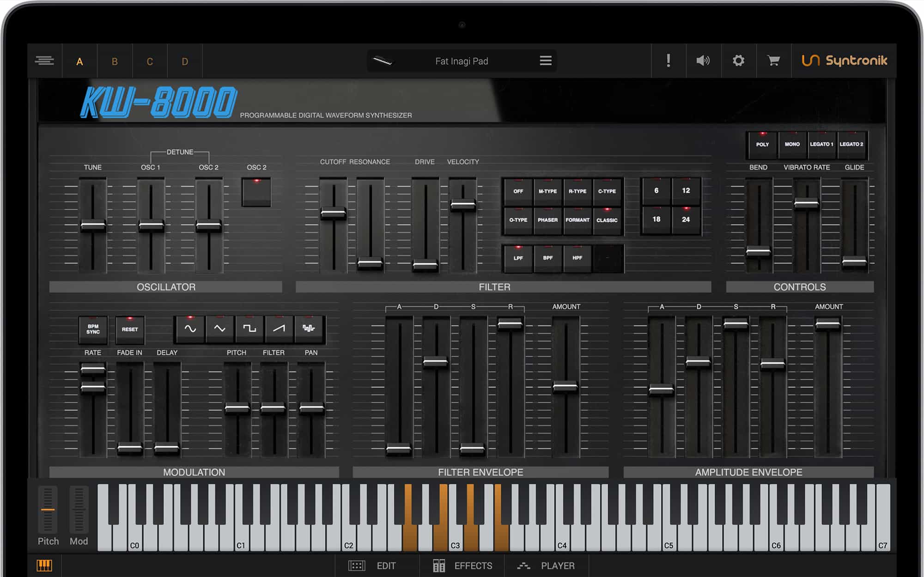
Task: Select the random sample-and-hold LFO waveform
Action: pos(309,329)
